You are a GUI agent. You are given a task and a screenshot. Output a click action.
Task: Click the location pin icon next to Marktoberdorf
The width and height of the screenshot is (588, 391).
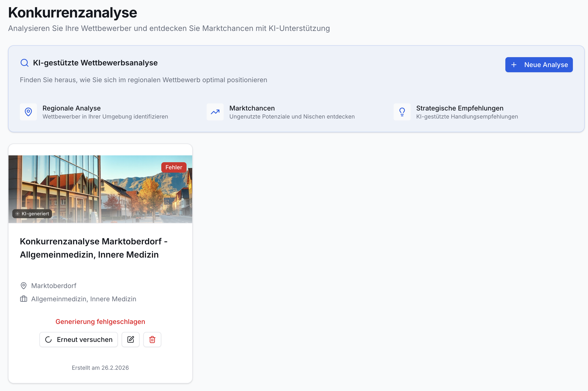pos(24,286)
